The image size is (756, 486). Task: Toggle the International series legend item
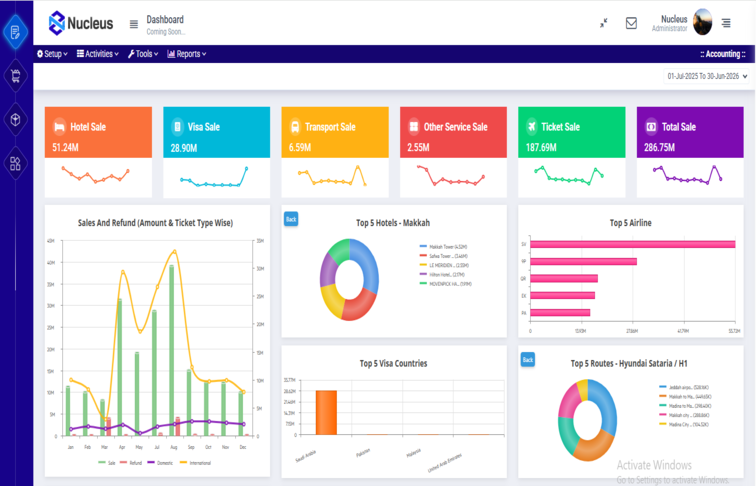[195, 463]
